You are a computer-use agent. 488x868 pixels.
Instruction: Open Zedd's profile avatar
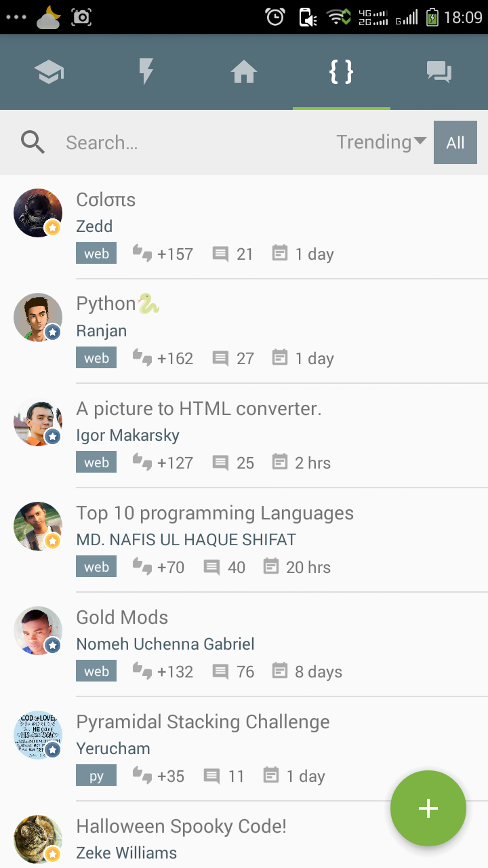(x=38, y=213)
